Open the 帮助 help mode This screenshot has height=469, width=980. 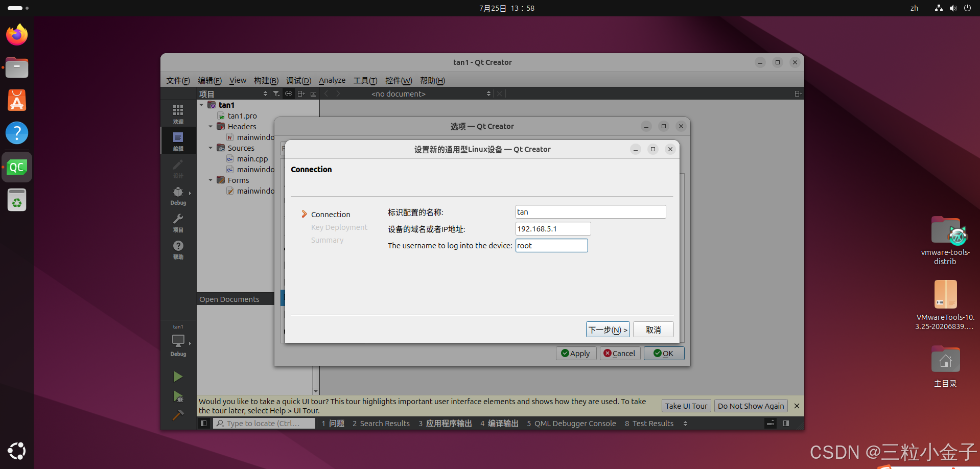point(178,249)
